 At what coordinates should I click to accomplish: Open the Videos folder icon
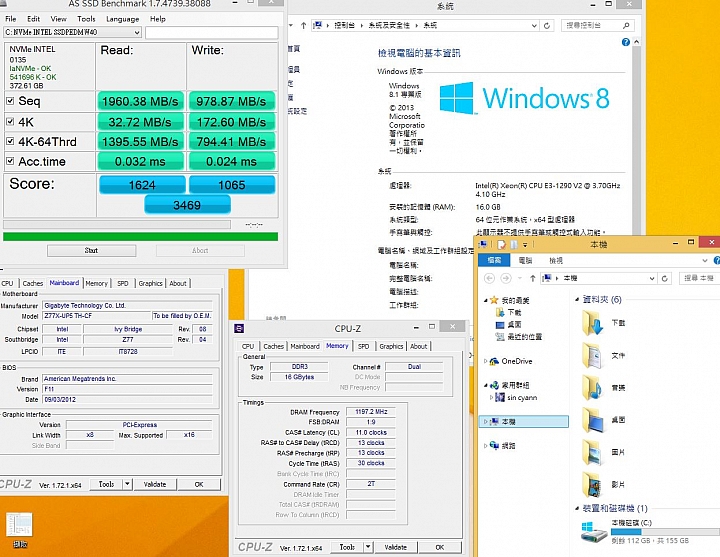click(x=592, y=484)
